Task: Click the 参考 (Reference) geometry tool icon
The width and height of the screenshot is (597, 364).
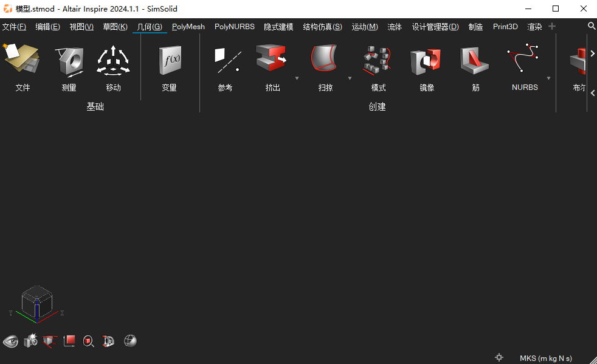Action: pyautogui.click(x=225, y=60)
